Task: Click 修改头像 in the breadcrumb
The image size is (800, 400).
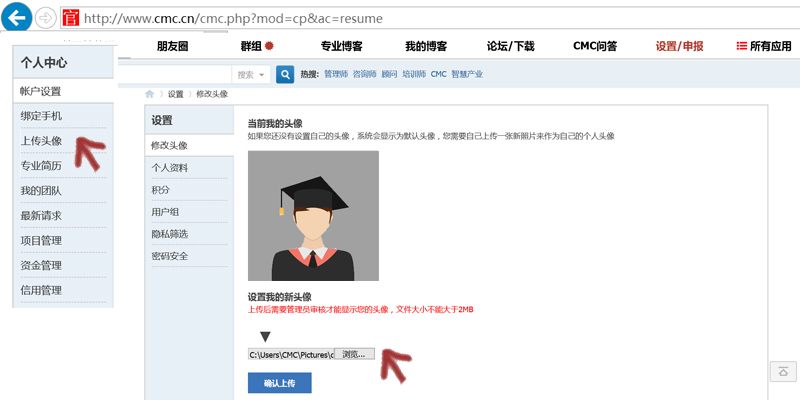Action: (212, 94)
